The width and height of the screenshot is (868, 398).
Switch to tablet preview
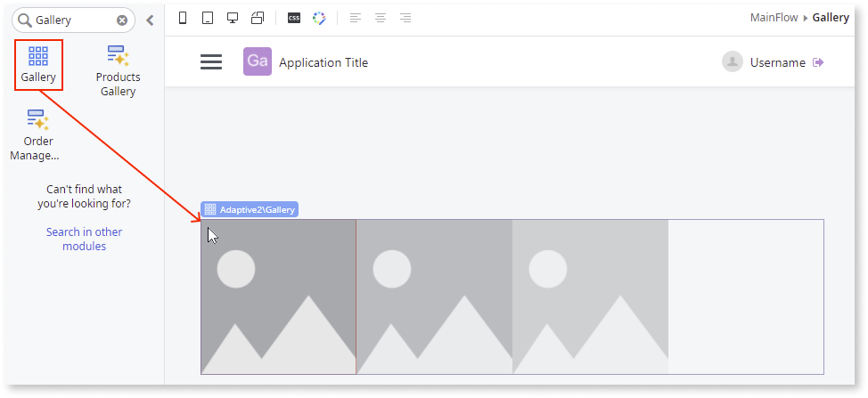pyautogui.click(x=208, y=19)
